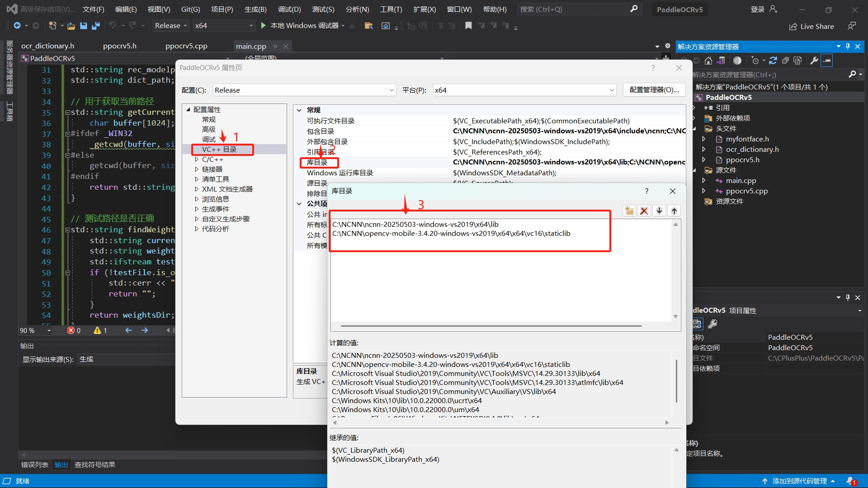Open the x64 platform dropdown in toolbar
This screenshot has height=488, width=868.
[224, 26]
